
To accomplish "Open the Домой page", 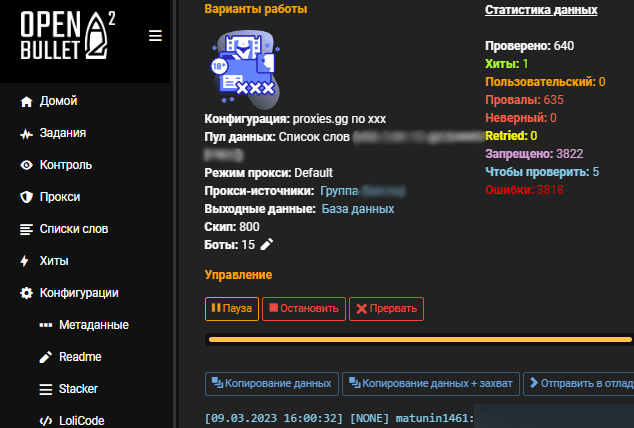I will point(59,101).
